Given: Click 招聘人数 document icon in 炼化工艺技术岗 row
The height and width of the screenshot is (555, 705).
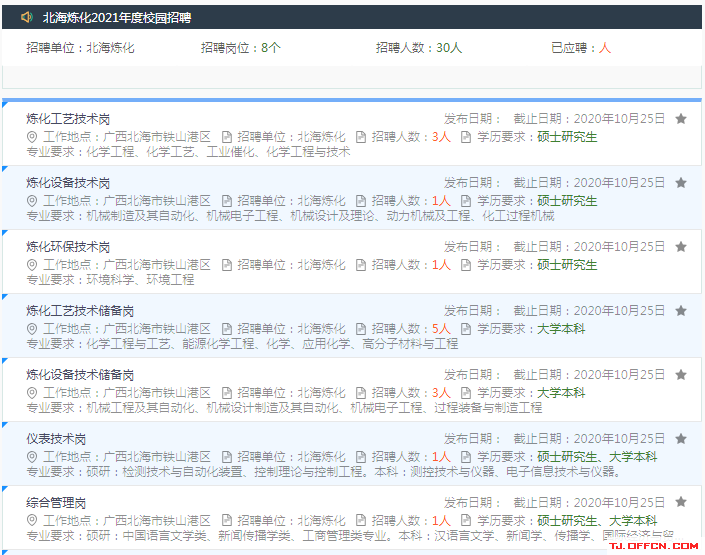Looking at the screenshot, I should click(x=361, y=137).
